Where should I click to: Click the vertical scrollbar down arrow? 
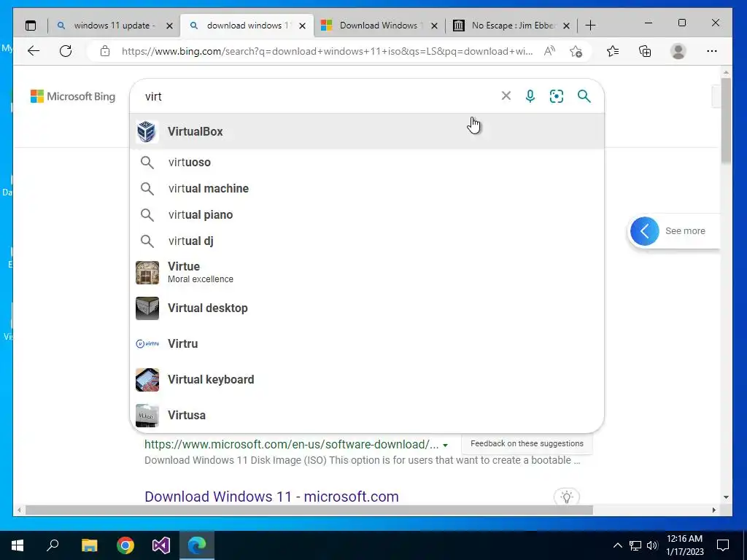tap(726, 497)
